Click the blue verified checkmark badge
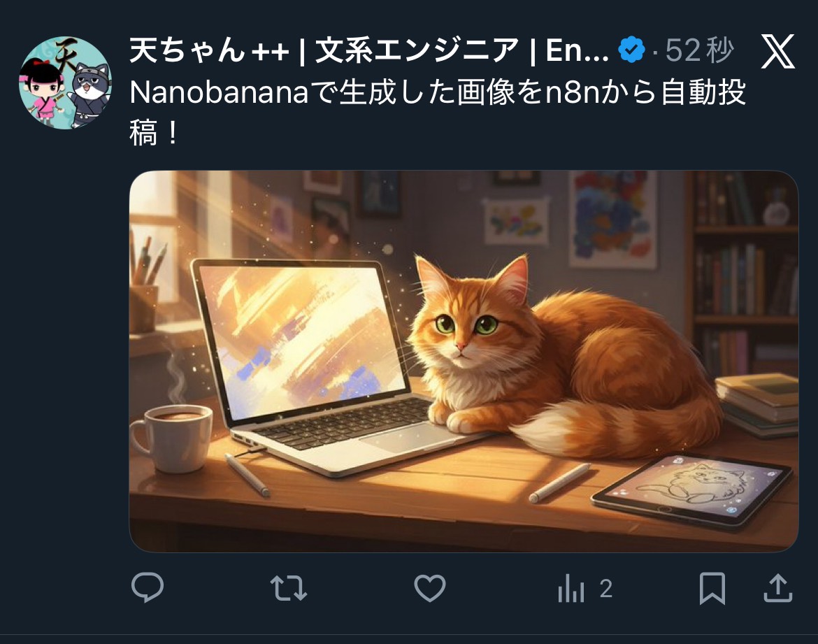 tap(631, 50)
